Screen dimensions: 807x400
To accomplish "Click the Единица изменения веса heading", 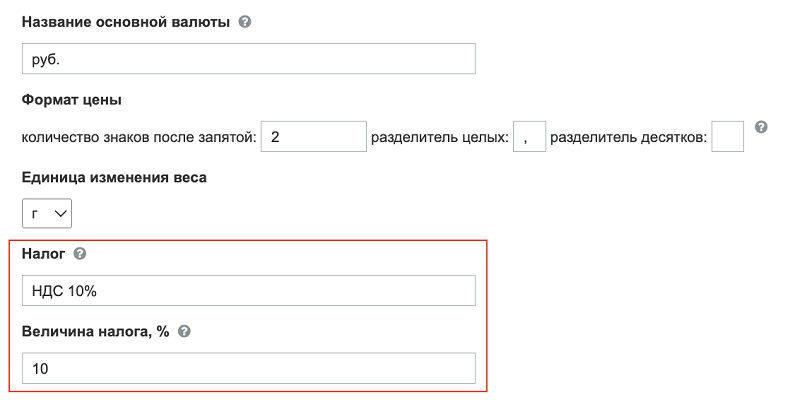I will coord(114,178).
